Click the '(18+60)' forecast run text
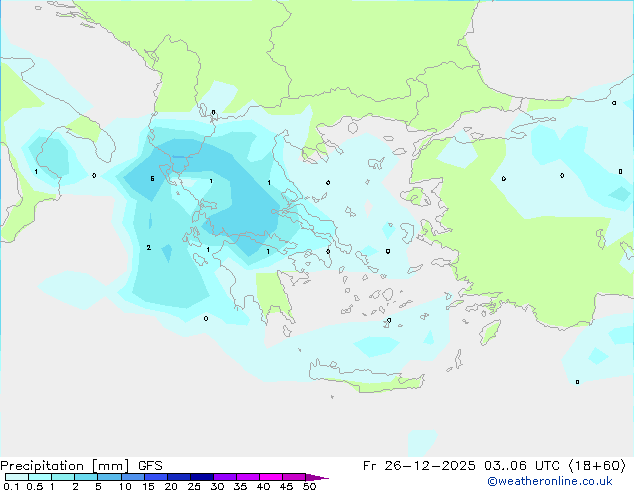The image size is (634, 490). coord(597,466)
